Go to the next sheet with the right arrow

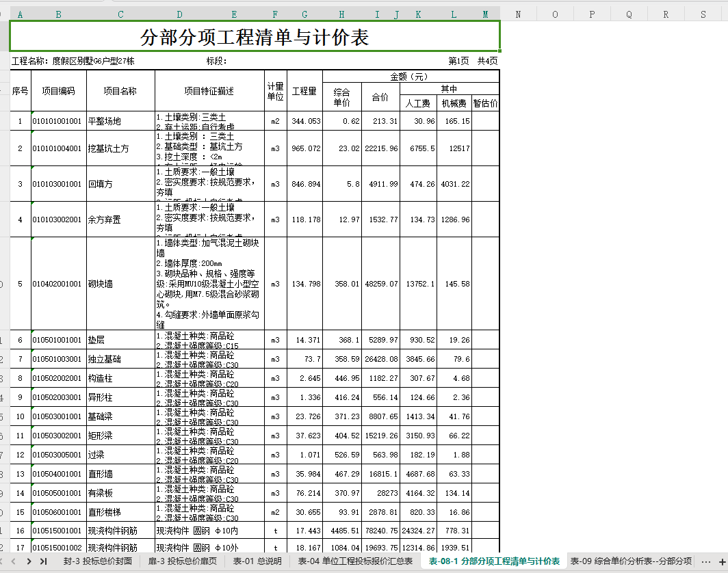[x=29, y=561]
